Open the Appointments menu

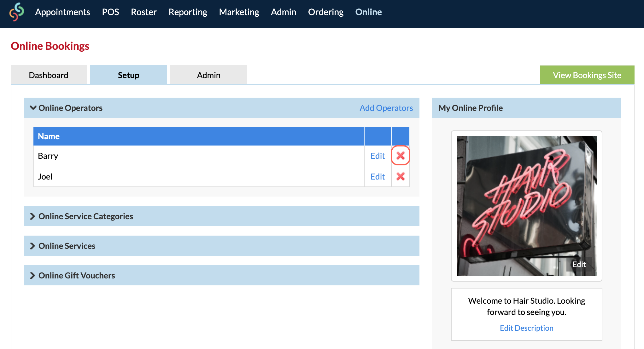(x=62, y=12)
